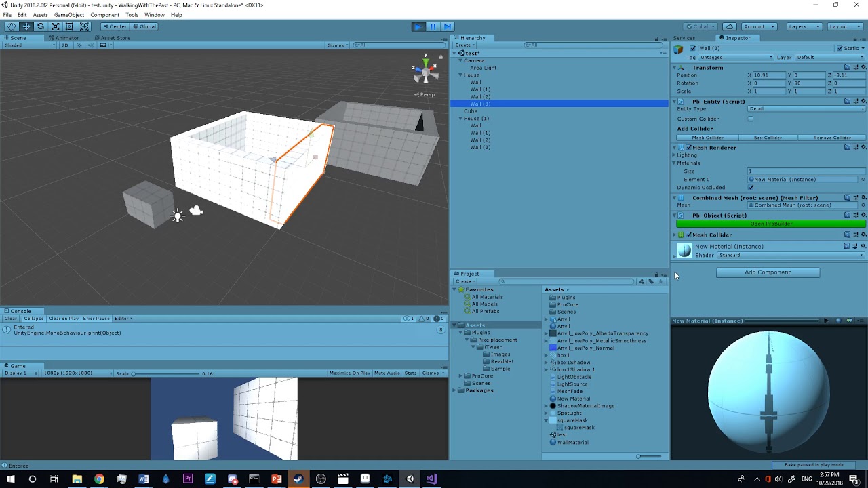Viewport: 868px width, 488px height.
Task: Click the Open ProBuilder button
Action: (771, 223)
